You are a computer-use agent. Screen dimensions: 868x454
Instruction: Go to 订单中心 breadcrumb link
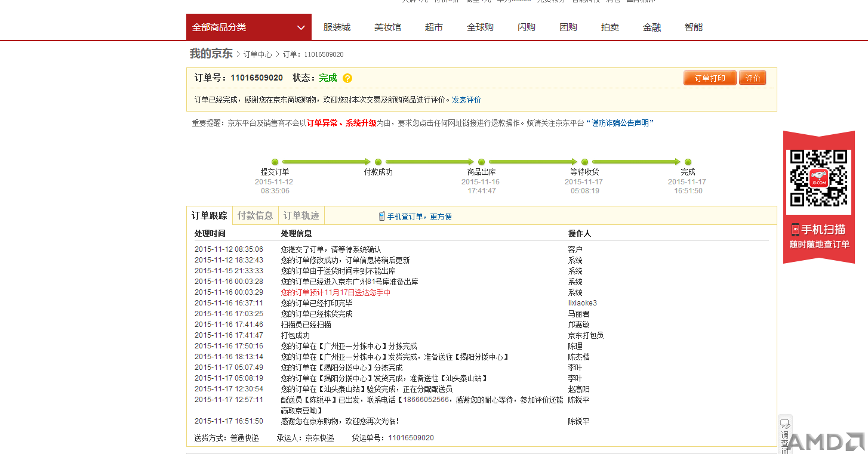257,54
